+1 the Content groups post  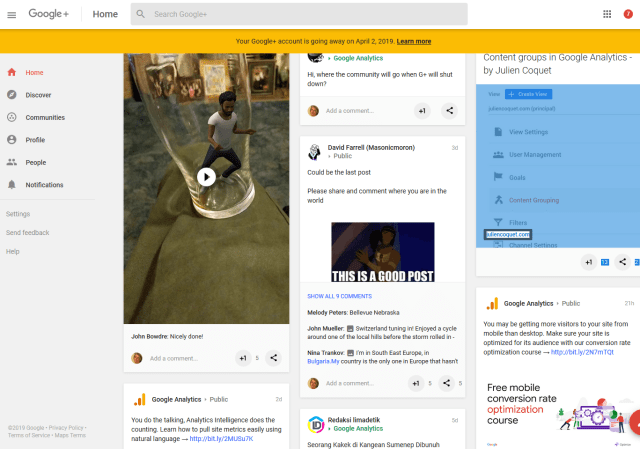coord(589,262)
